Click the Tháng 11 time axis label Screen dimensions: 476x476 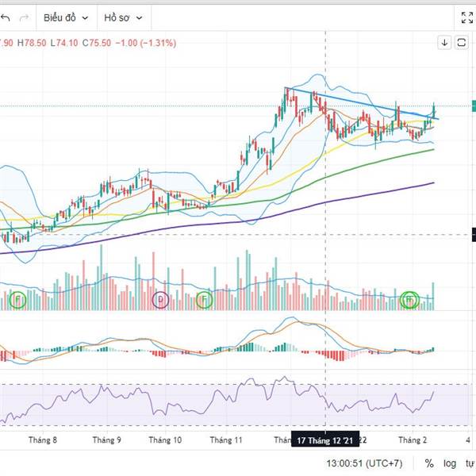tap(226, 440)
